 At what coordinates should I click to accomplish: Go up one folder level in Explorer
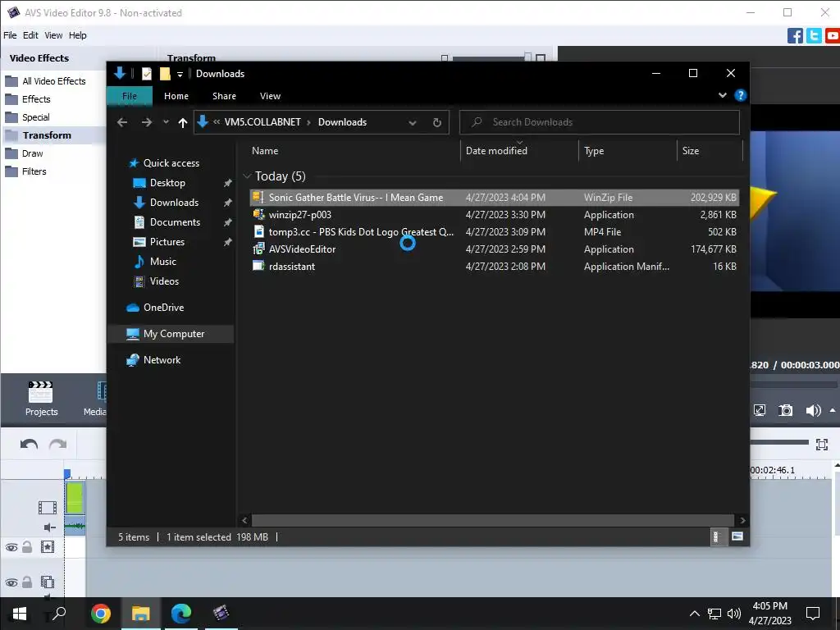[183, 123]
